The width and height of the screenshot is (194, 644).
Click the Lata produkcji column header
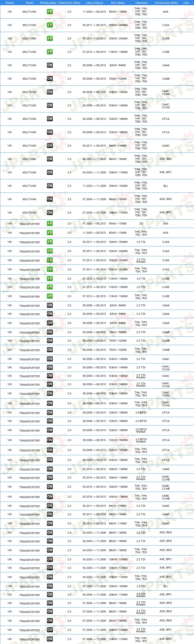click(x=94, y=3)
